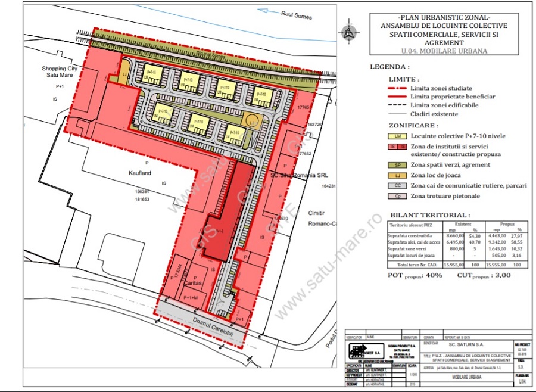Click the black dashed buildable limit line symbol
Screen dimensions: 536x392
[x=394, y=105]
